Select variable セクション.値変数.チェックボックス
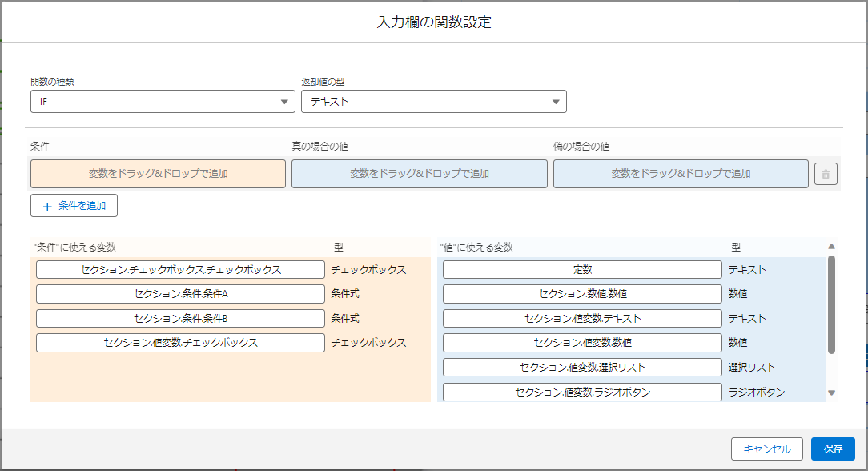 coord(180,343)
